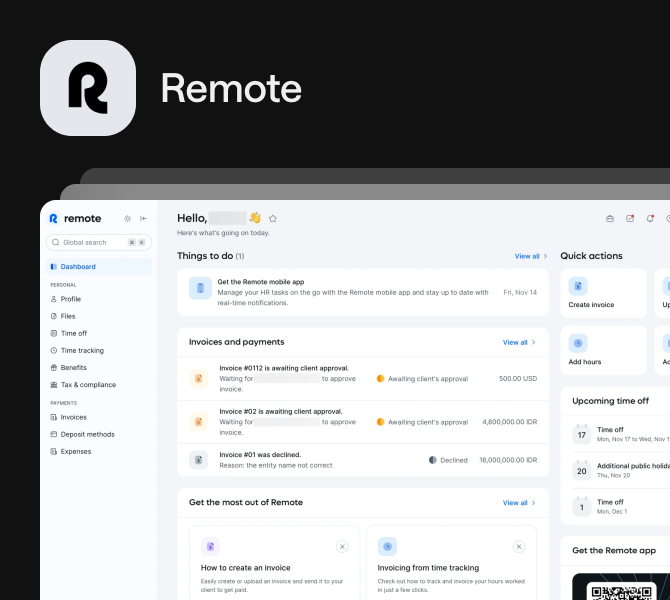Click the Benefits gift icon
The width and height of the screenshot is (670, 600).
pos(54,368)
